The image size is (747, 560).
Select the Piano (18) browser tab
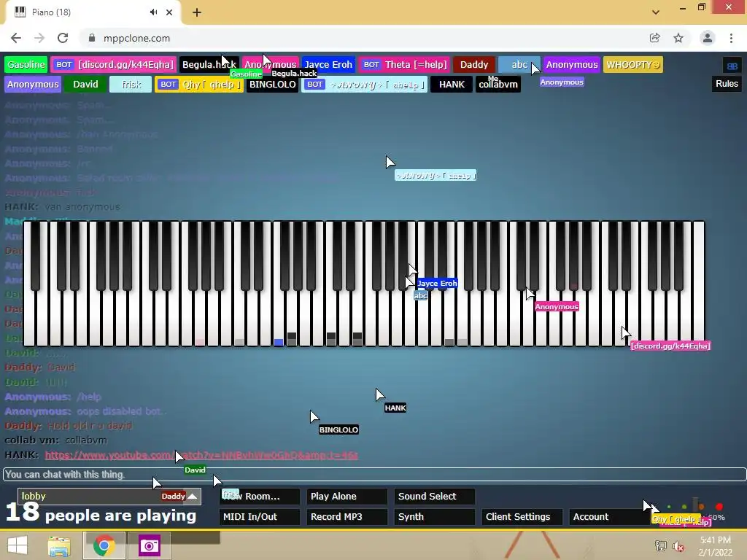[x=93, y=12]
